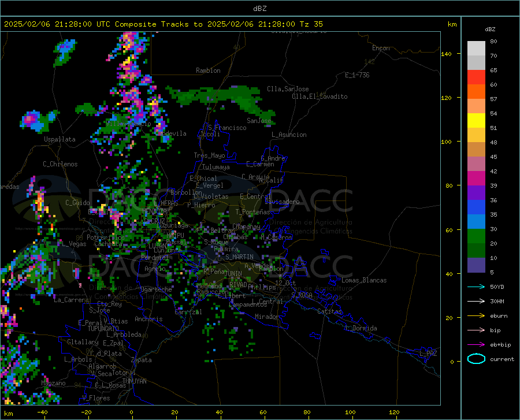Click the -40 km mark on horizontal axis
520x420 pixels.
42,412
